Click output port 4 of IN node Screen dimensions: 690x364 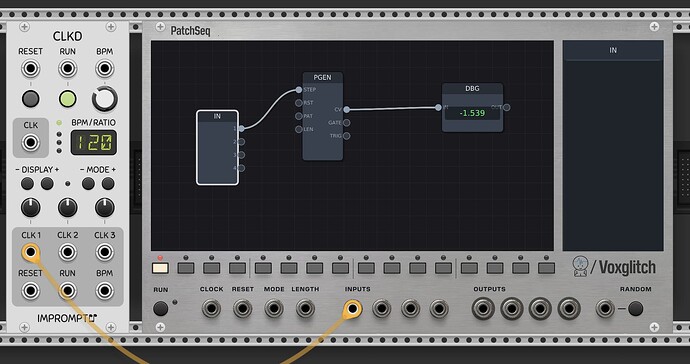coord(241,168)
